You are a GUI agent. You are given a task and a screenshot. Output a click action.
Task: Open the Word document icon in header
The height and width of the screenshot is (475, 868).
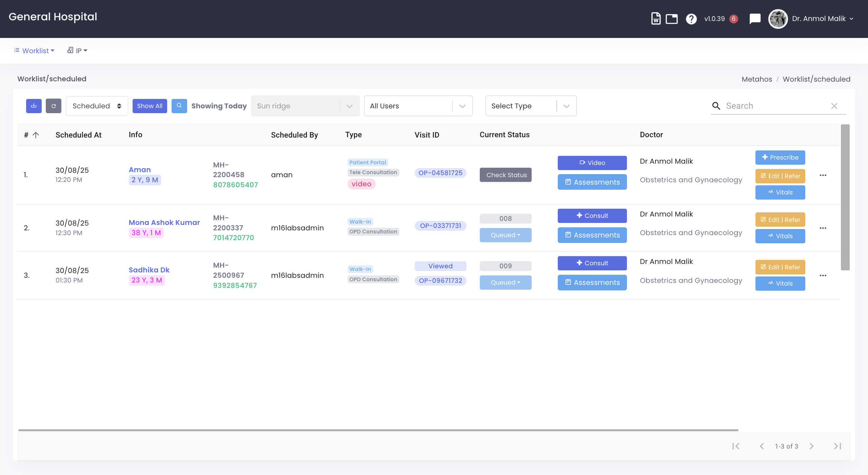[x=656, y=19]
